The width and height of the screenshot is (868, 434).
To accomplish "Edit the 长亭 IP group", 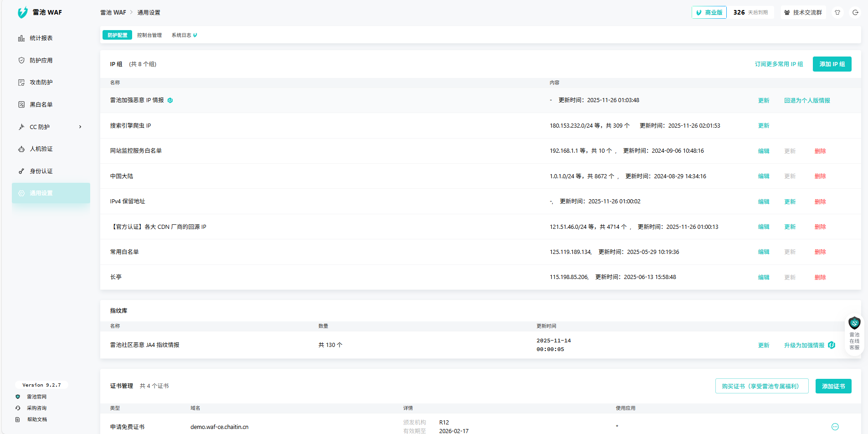I will click(764, 278).
